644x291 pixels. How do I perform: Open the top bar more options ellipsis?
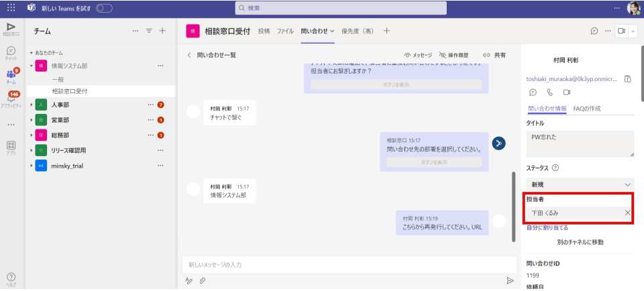coord(617,8)
